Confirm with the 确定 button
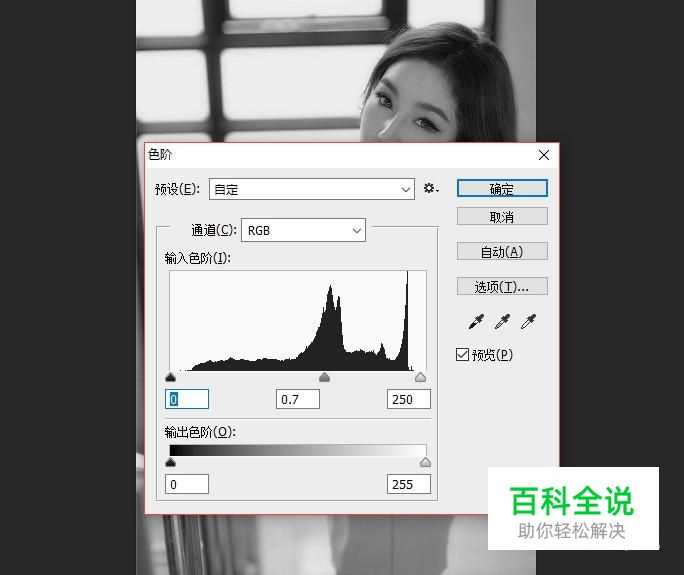Viewport: 684px width, 575px height. click(502, 188)
